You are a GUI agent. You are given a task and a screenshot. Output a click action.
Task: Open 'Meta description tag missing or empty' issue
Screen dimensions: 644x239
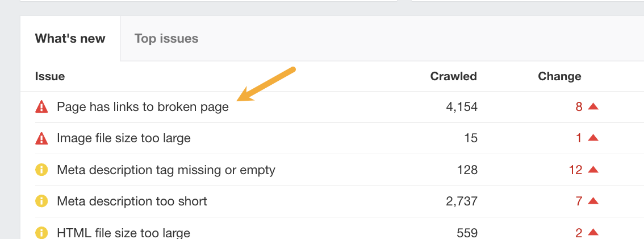(x=166, y=170)
